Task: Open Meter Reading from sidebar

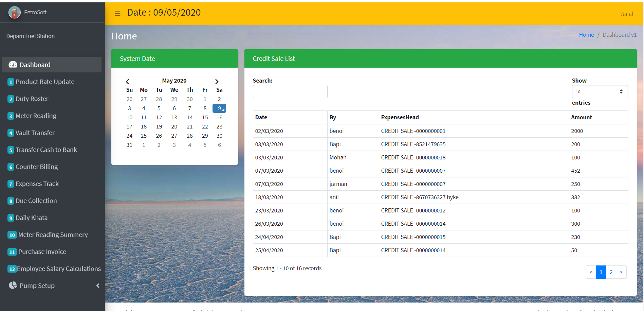Action: coord(36,116)
